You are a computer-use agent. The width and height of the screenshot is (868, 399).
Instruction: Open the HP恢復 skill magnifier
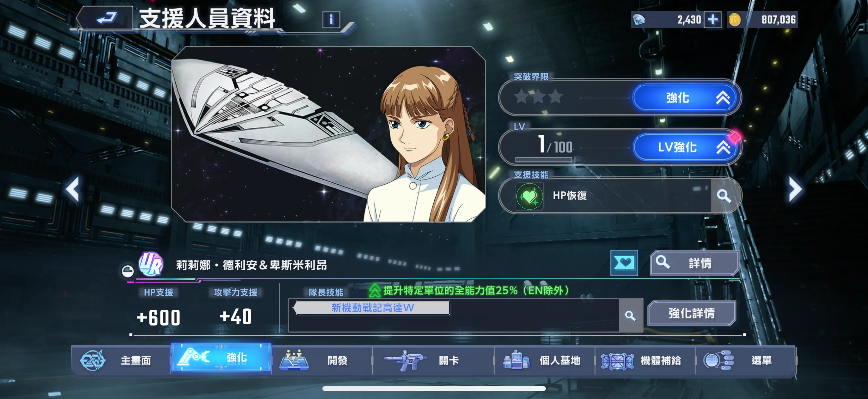point(723,196)
